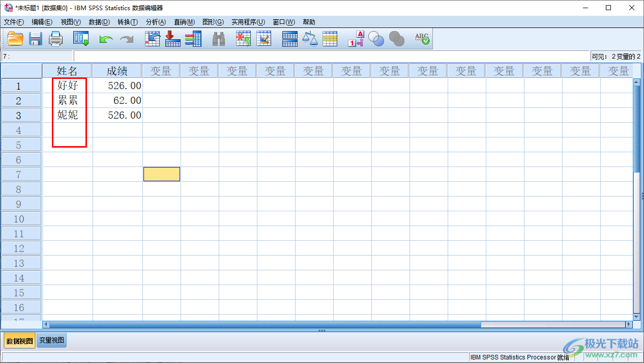Minimize the SPSS data editor window
Image resolution: width=644 pixels, height=363 pixels.
(x=586, y=8)
